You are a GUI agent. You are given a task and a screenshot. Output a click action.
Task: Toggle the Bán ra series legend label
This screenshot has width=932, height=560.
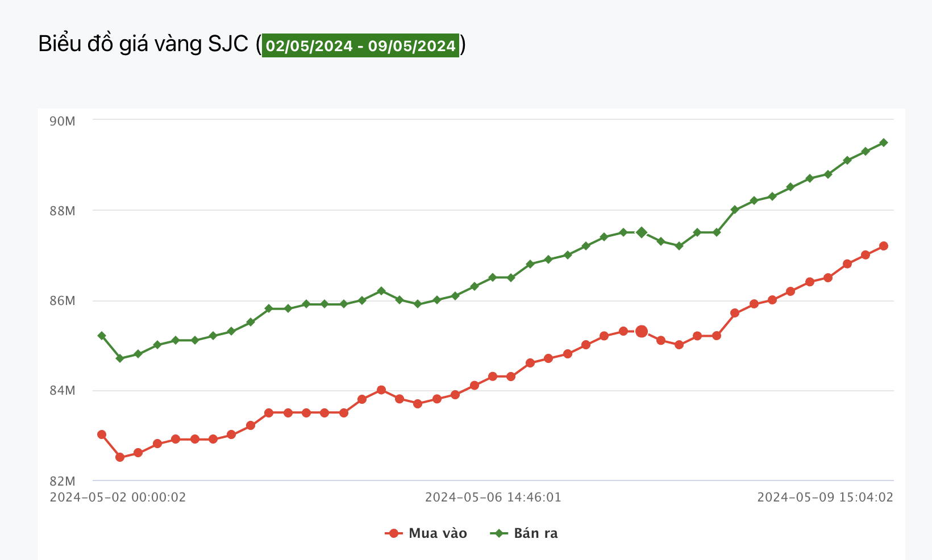coord(535,533)
